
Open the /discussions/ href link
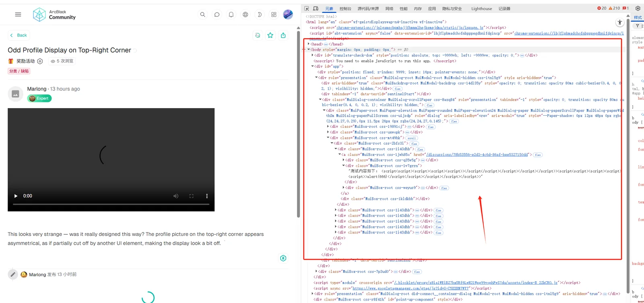tap(477, 155)
